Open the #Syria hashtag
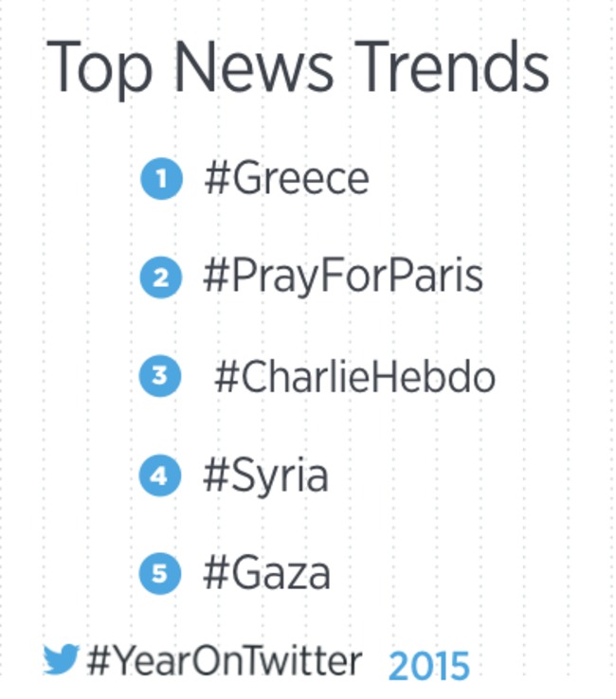This screenshot has width=616, height=699. pos(266,477)
